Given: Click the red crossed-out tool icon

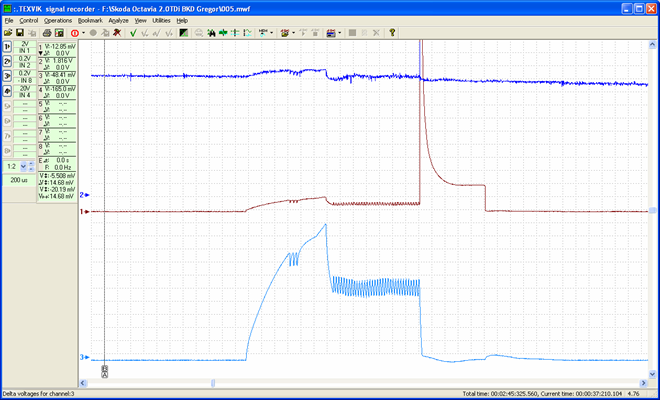Looking at the screenshot, I should tap(117, 33).
